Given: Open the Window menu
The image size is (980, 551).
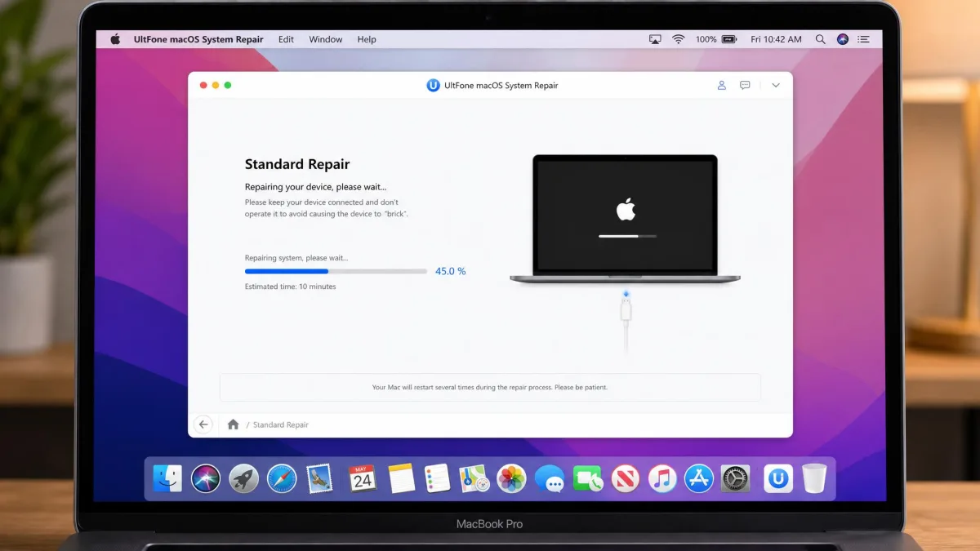Looking at the screenshot, I should 326,39.
